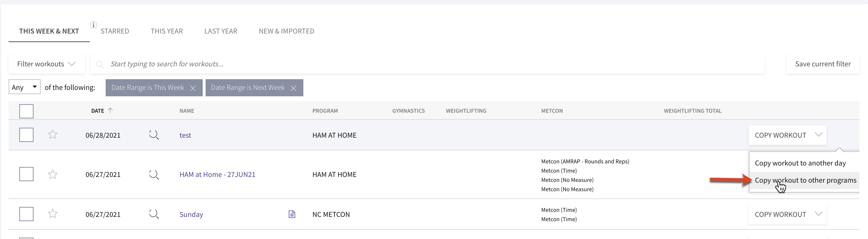This screenshot has width=868, height=239.
Task: Sort by the Date column arrow
Action: click(x=110, y=111)
